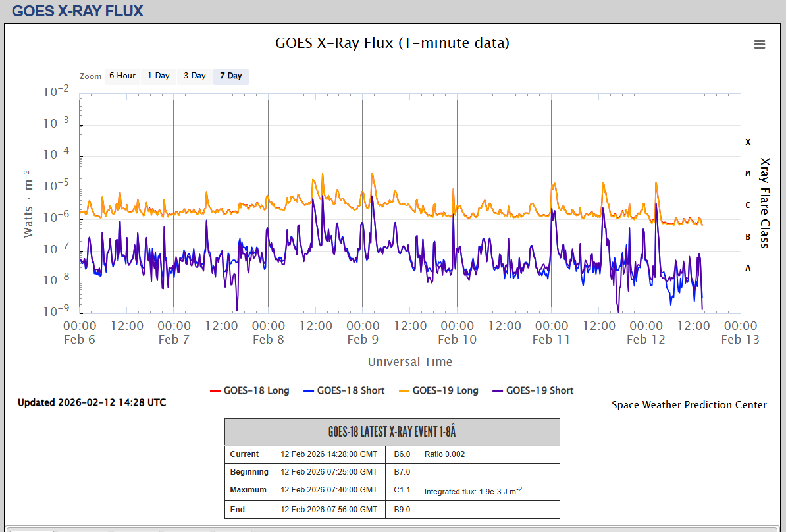This screenshot has width=786, height=532.
Task: Open the chart hamburger context menu
Action: [x=759, y=45]
